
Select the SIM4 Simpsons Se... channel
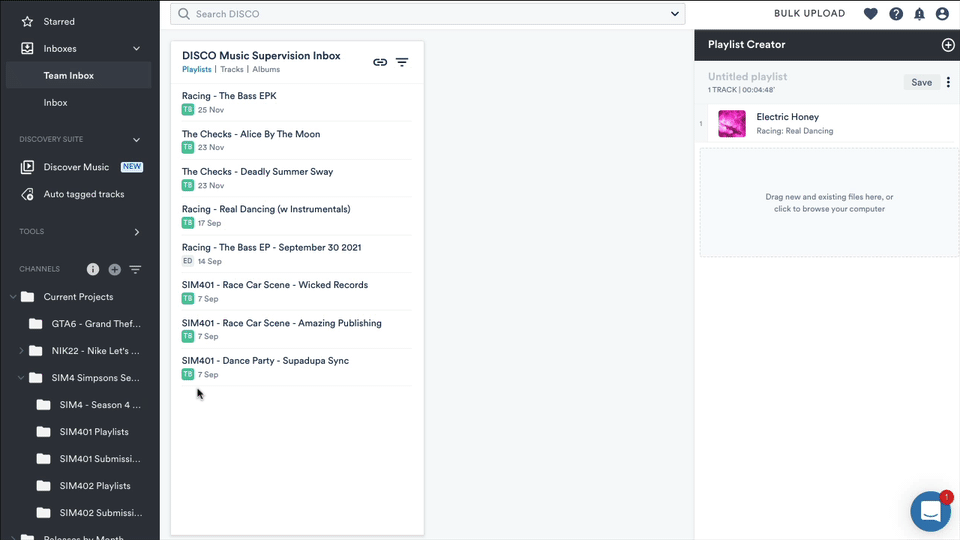(x=96, y=378)
